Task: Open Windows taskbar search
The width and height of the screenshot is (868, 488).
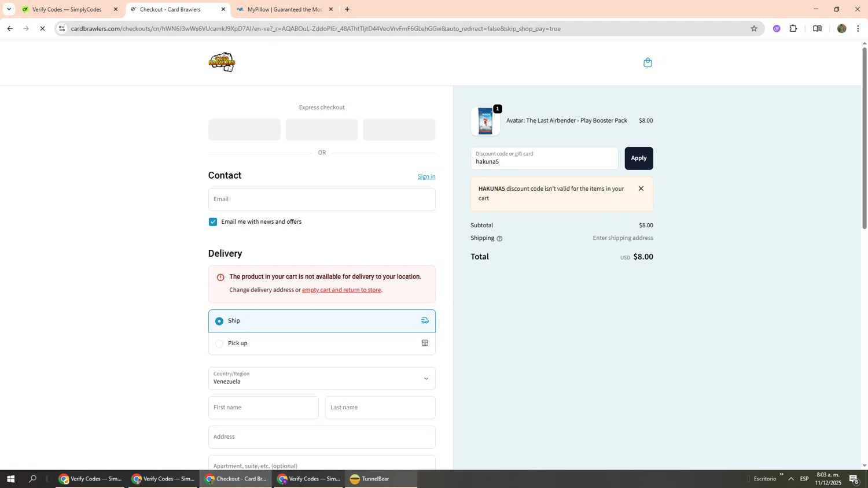Action: click(x=33, y=479)
